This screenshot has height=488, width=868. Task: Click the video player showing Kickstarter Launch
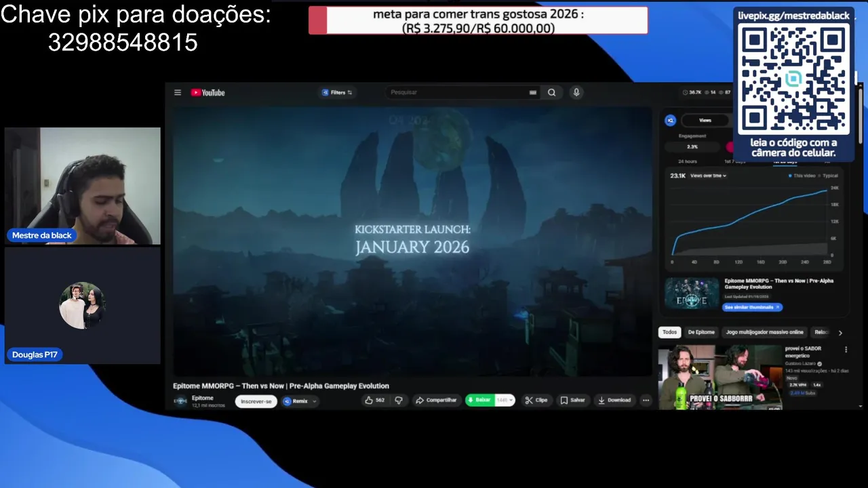click(x=412, y=241)
